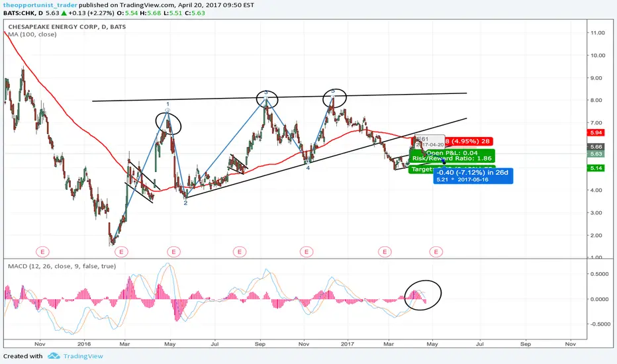Select the MACD (12, 26, close, 9, false, true) label
Screen dimensions: 617x364
[62, 266]
